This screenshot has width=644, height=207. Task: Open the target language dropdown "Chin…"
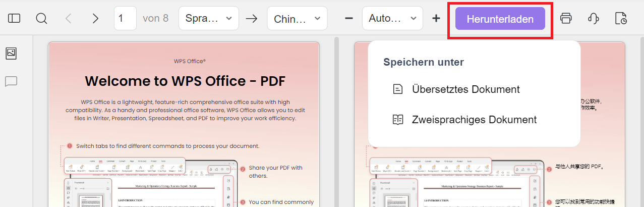point(297,18)
